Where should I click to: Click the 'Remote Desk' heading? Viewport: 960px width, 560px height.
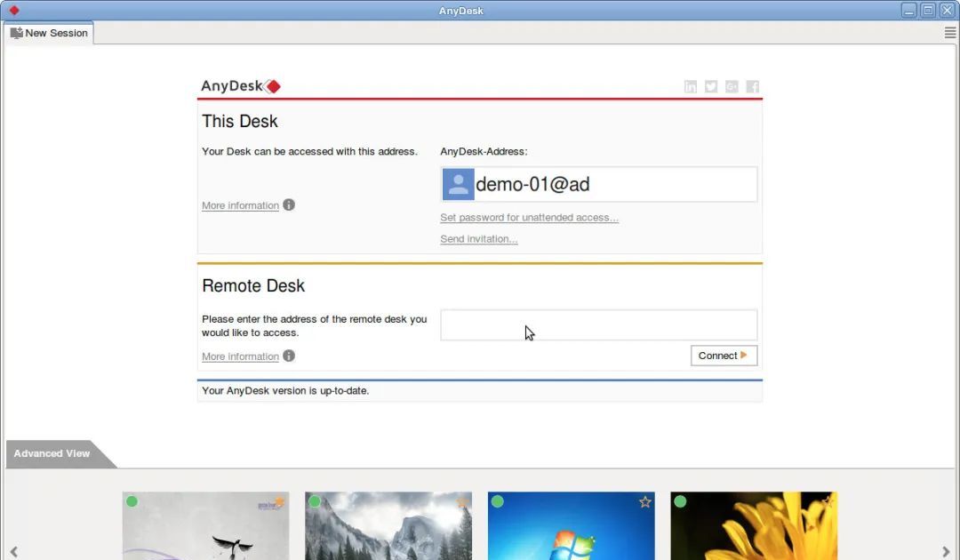click(252, 286)
